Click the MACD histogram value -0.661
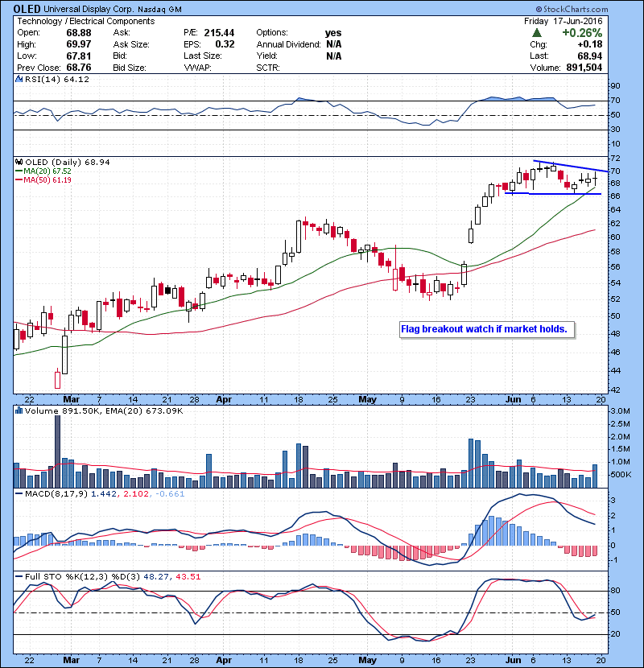Viewport: 644px width, 668px height. [170, 494]
